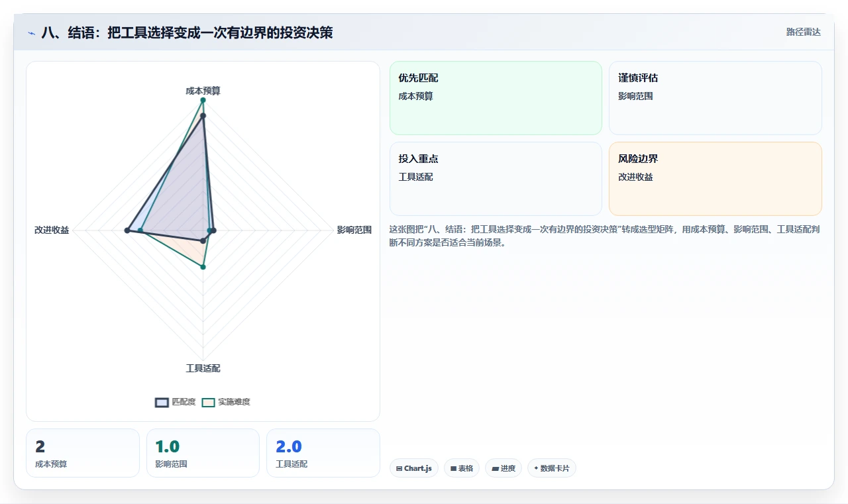Image resolution: width=848 pixels, height=504 pixels.
Task: Open the 投入重点 card
Action: click(496, 179)
